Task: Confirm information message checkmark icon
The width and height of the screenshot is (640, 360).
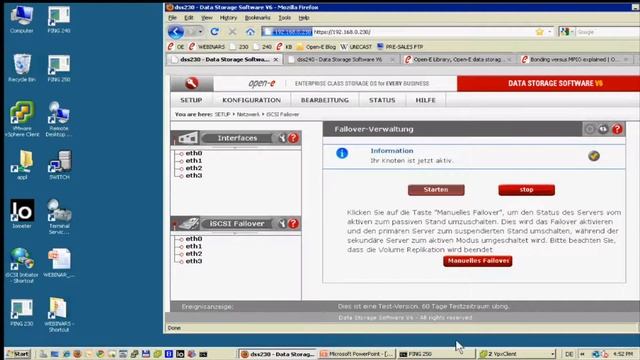Action: tap(594, 156)
